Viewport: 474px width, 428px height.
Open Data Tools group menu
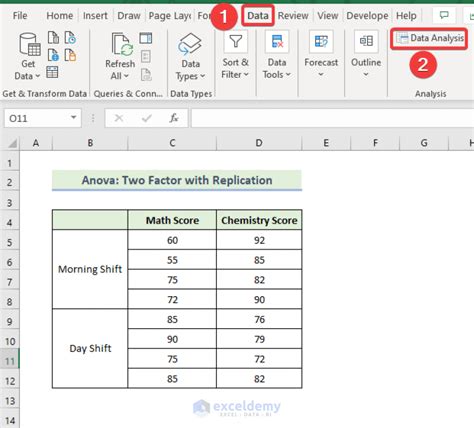[277, 55]
